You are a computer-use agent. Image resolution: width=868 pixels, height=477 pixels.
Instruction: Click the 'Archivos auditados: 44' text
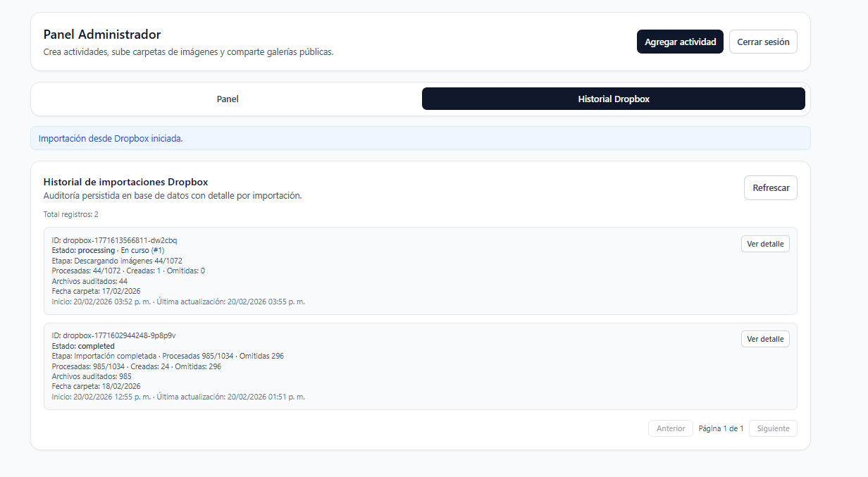point(89,281)
